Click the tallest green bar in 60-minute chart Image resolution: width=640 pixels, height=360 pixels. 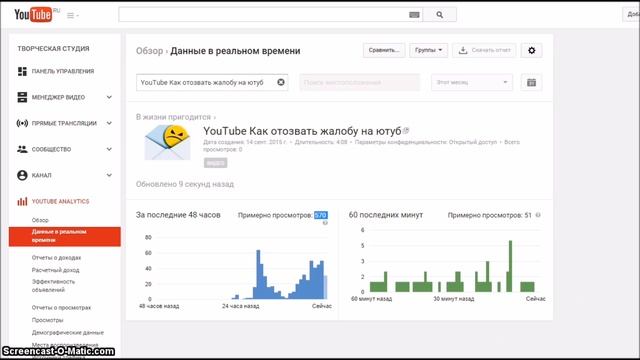[x=510, y=266]
